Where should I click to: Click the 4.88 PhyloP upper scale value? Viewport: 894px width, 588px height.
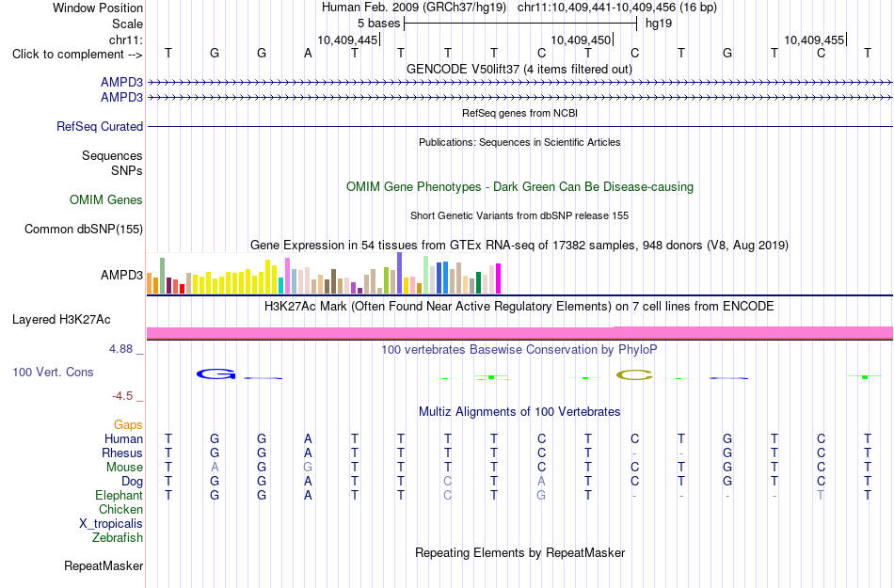[120, 349]
